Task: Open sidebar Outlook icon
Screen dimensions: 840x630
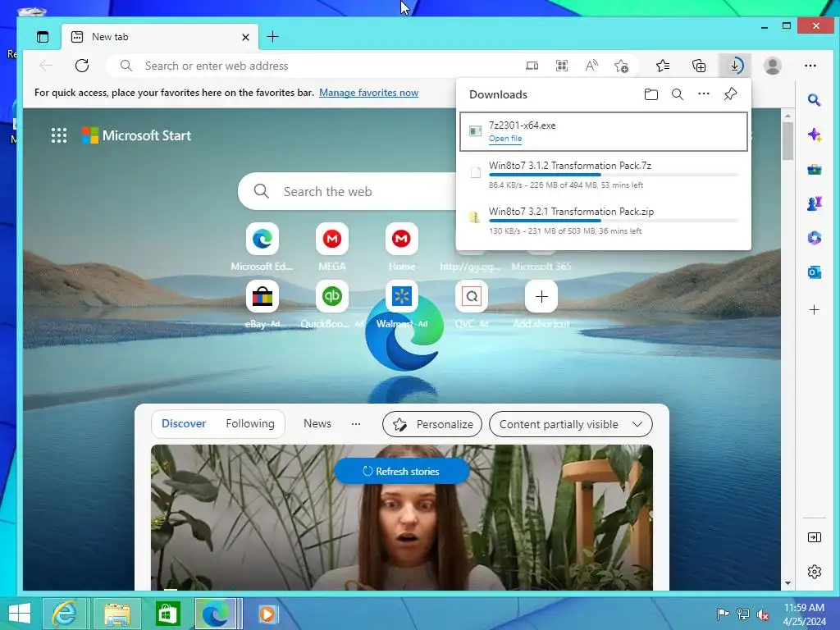Action: point(815,272)
